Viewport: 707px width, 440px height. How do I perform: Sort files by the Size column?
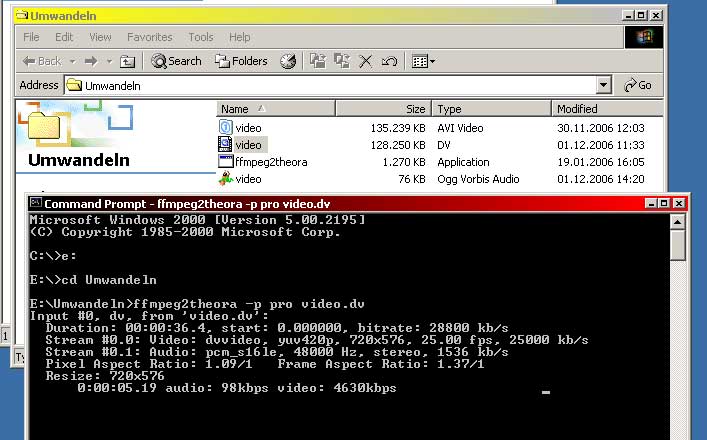coord(384,109)
